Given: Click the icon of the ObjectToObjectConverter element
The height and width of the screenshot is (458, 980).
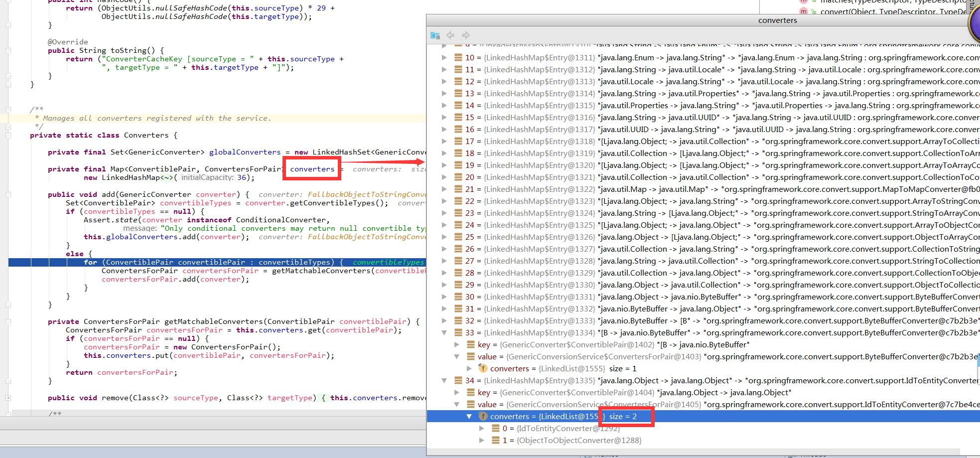Looking at the screenshot, I should click(495, 440).
